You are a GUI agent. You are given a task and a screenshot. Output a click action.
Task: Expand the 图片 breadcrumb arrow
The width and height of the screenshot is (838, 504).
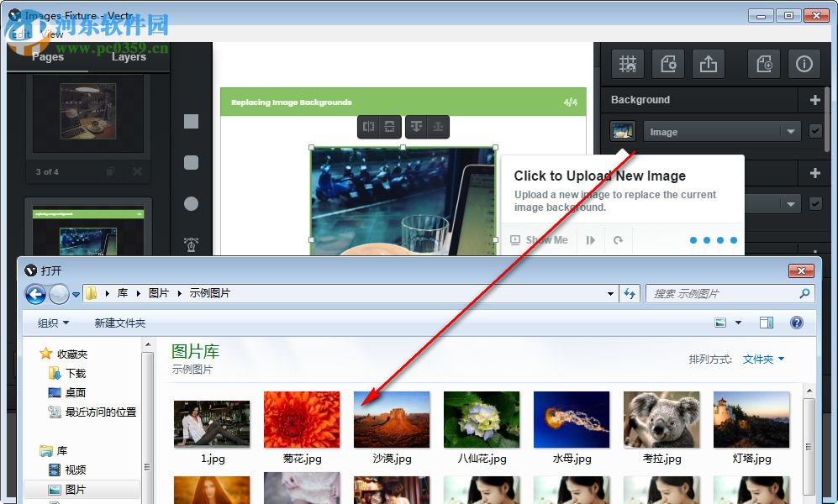point(179,294)
